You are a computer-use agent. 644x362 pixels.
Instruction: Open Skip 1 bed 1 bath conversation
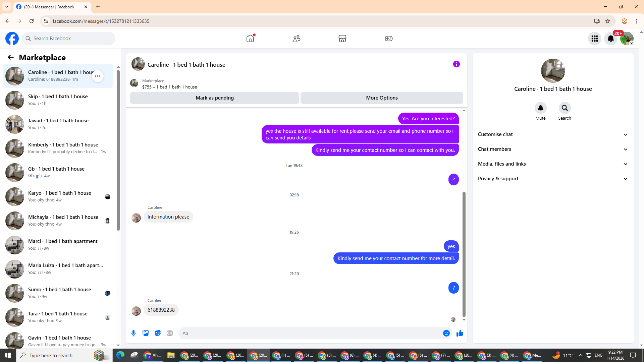(58, 100)
